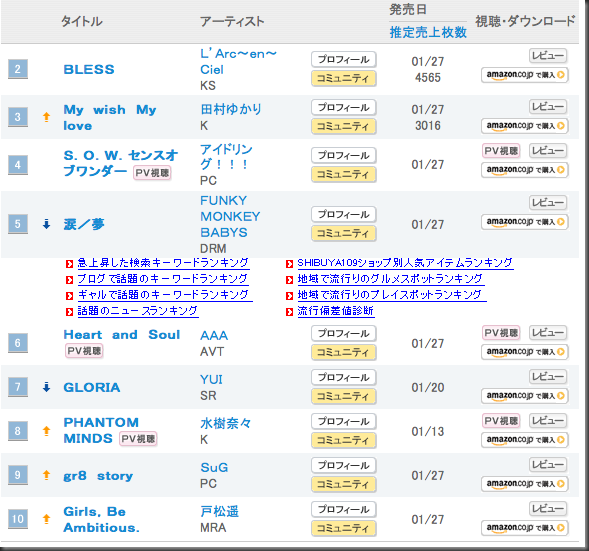The image size is (589, 551).
Task: Click コミュニティ button for SuG
Action: (344, 484)
